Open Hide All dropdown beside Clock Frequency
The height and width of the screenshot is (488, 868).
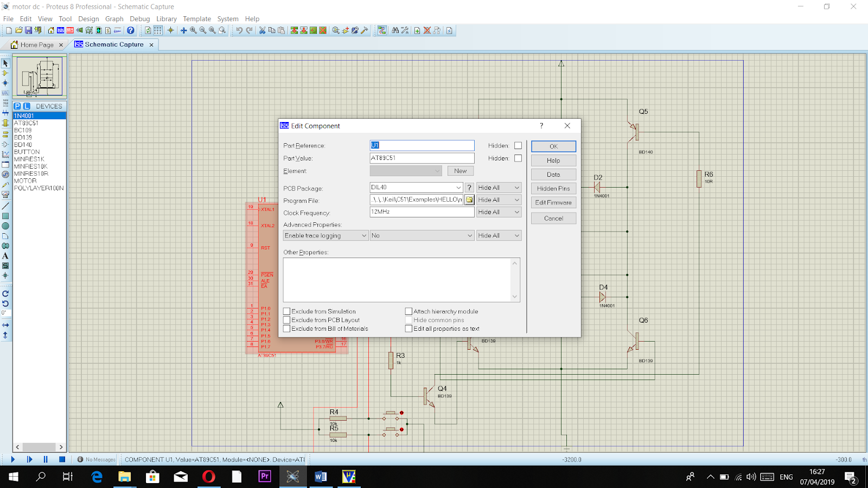tap(499, 212)
